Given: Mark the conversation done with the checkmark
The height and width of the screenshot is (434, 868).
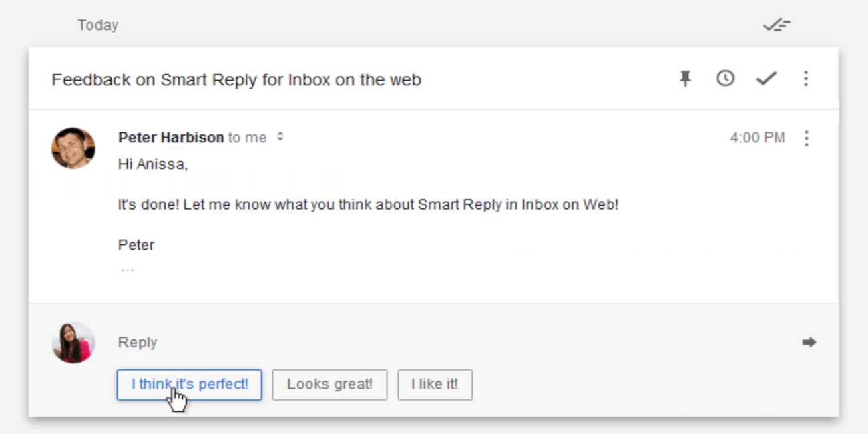Looking at the screenshot, I should pos(766,78).
